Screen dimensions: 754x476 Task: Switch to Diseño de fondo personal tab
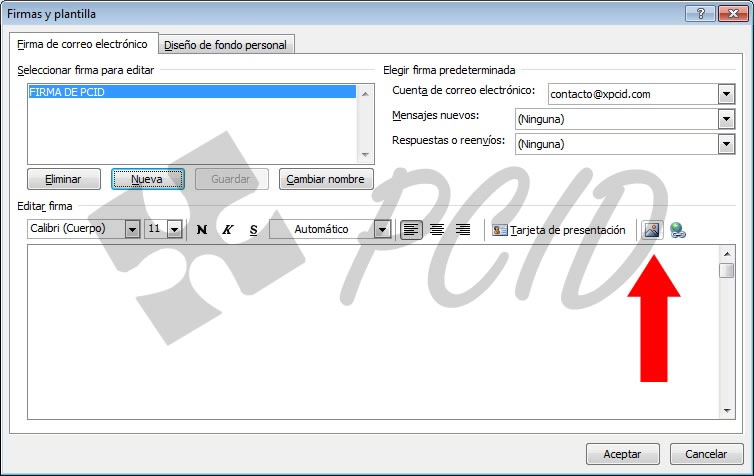(226, 45)
